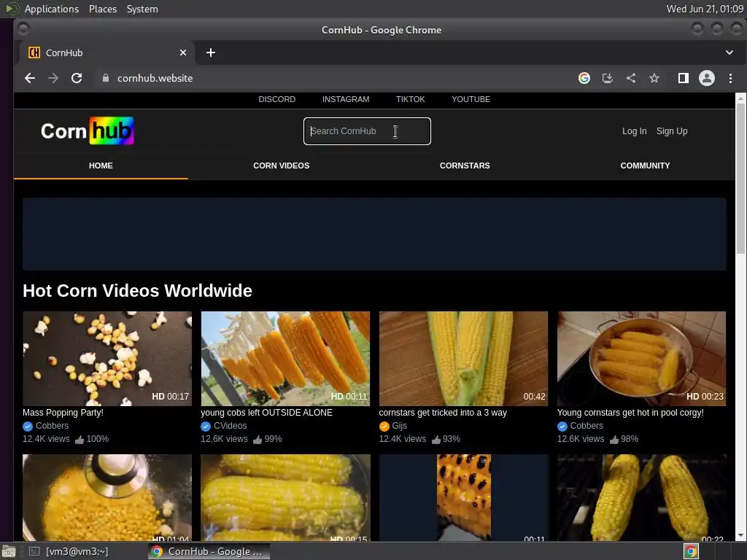Screen dimensions: 747x560
Task: Follow the DISCORD link
Action: click(276, 99)
